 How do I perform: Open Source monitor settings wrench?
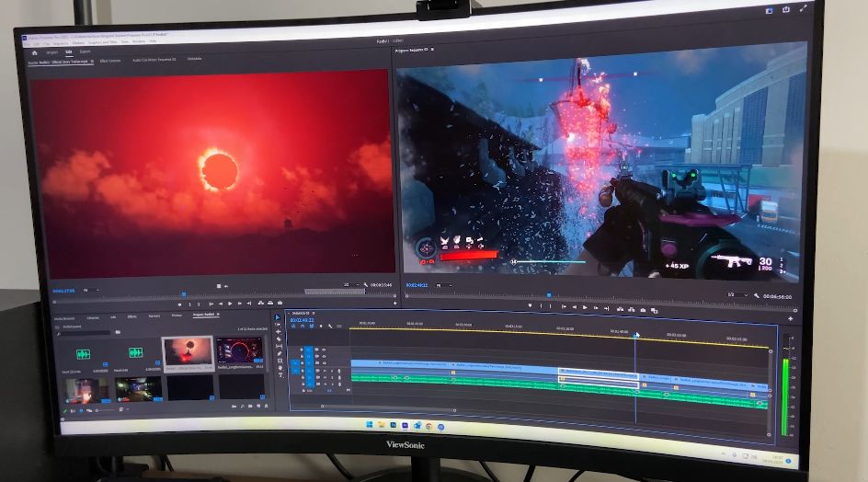coord(366,285)
